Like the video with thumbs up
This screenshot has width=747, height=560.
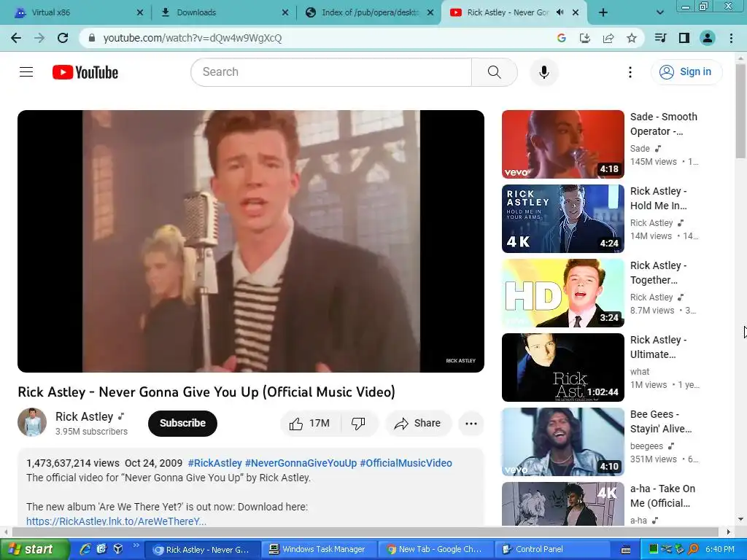(311, 424)
